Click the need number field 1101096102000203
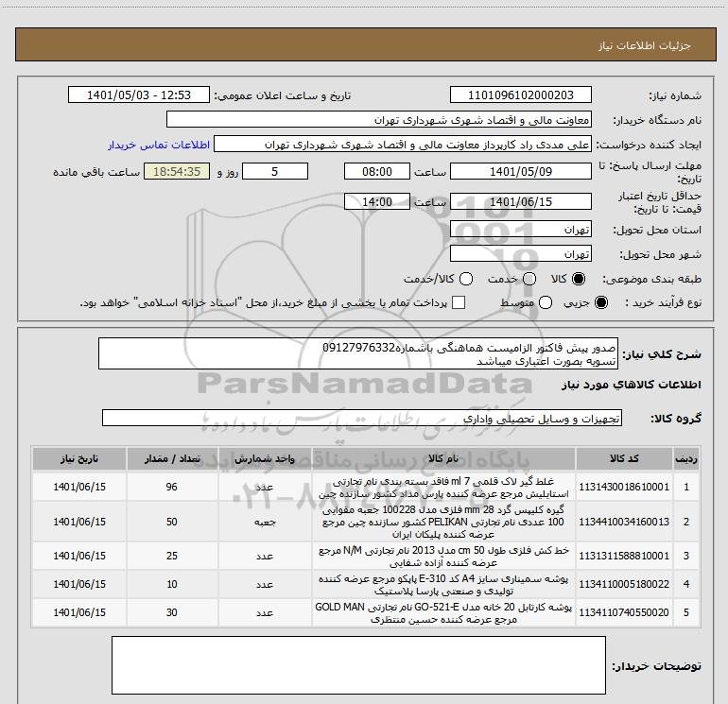 [x=520, y=94]
